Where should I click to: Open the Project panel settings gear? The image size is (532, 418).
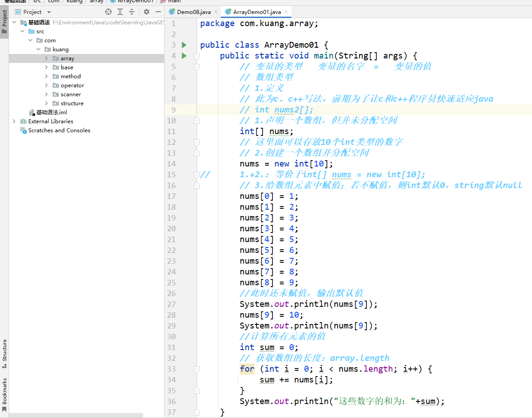147,12
